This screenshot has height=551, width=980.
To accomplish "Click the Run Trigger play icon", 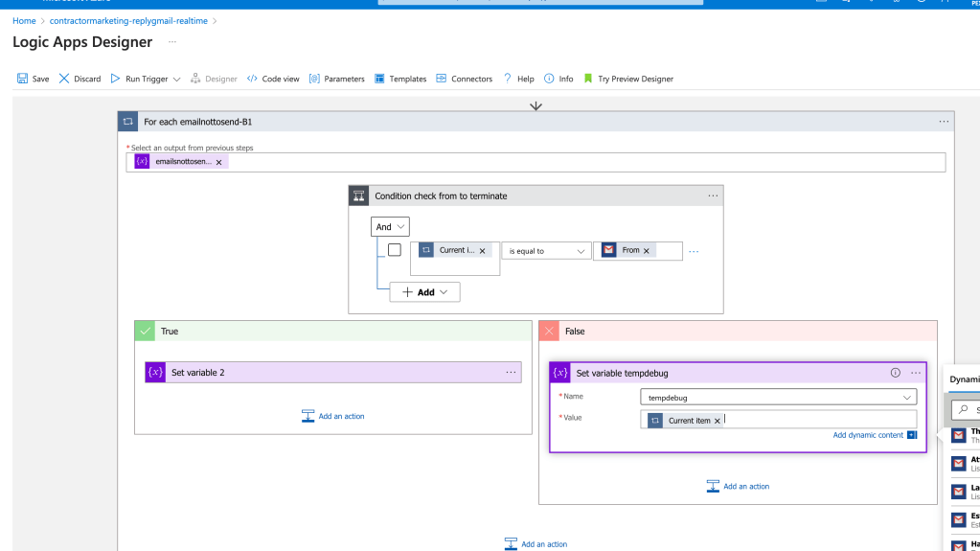I will click(x=115, y=79).
